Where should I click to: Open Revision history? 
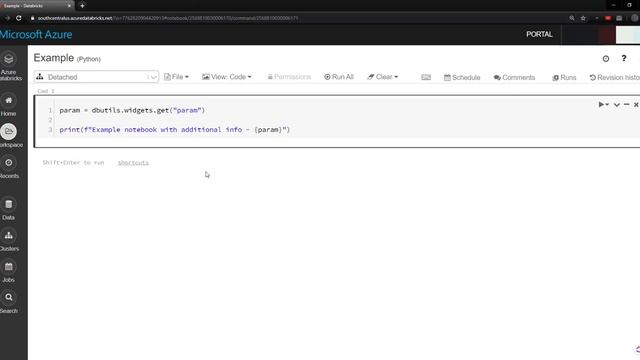[x=615, y=77]
